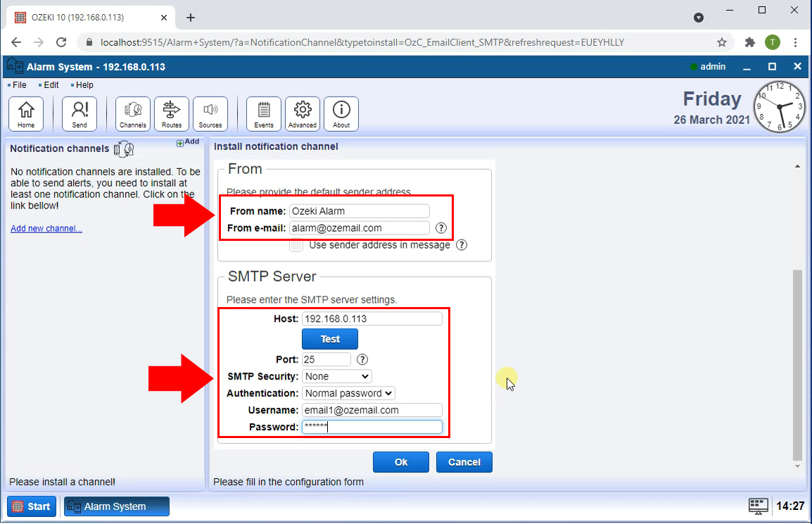812x524 pixels.
Task: Click the help icon beside Port
Action: 362,359
